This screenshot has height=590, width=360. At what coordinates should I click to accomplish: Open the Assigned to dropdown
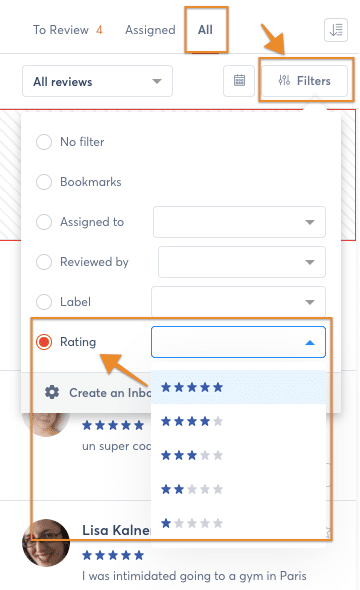239,222
